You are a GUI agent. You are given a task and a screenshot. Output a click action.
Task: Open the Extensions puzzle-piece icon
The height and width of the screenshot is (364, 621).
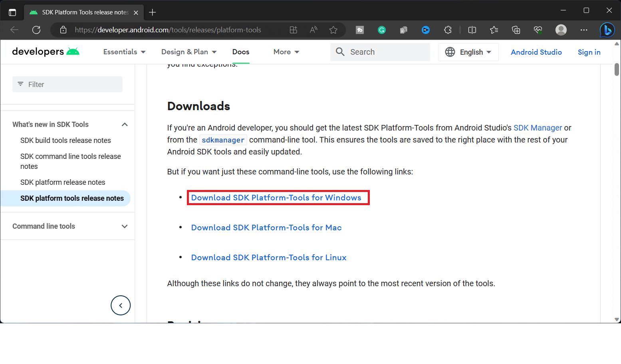448,30
